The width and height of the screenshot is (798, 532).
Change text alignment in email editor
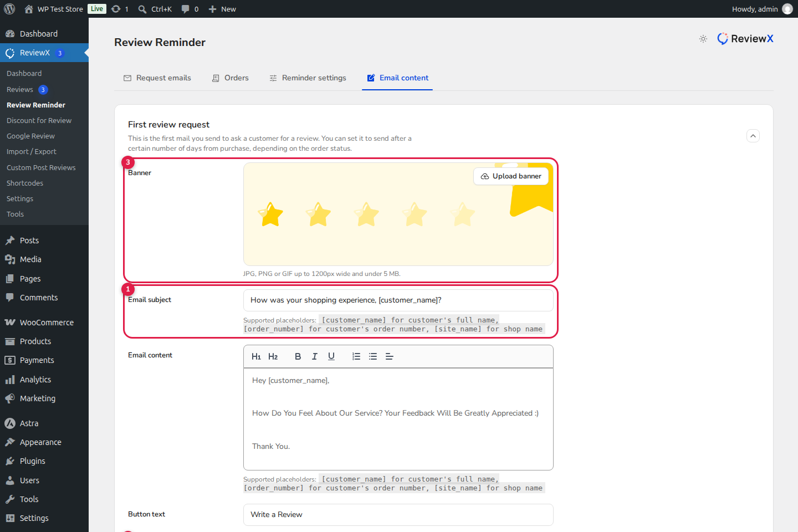390,356
